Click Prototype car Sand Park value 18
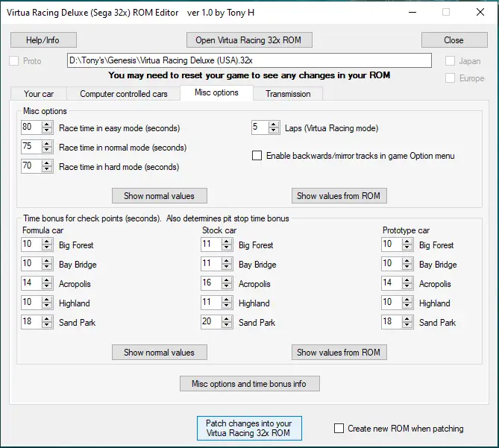 coord(392,322)
